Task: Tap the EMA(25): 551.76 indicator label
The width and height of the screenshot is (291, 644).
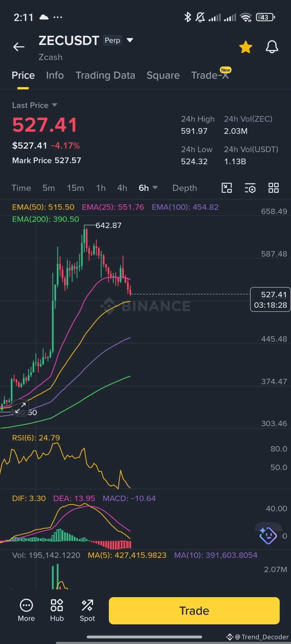Action: (x=113, y=207)
